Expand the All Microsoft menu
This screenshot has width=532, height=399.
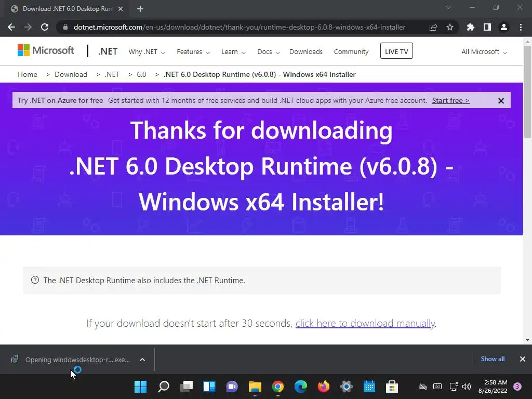tap(484, 52)
